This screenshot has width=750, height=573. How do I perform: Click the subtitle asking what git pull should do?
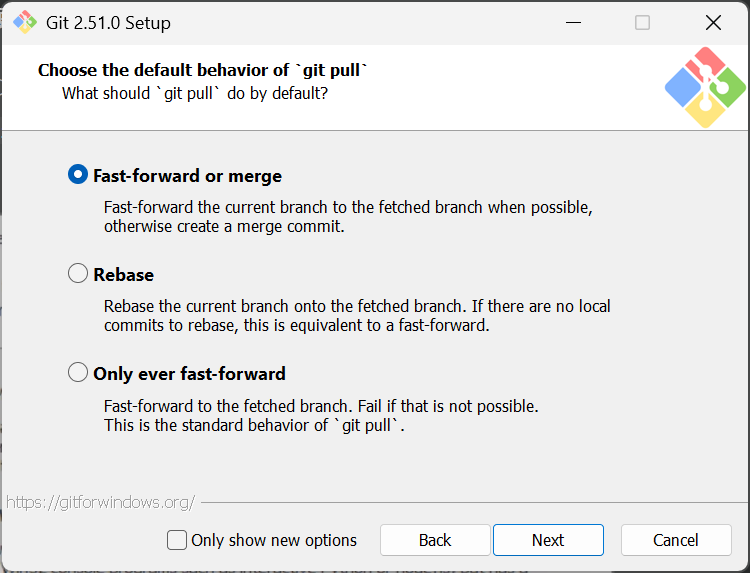tap(195, 93)
